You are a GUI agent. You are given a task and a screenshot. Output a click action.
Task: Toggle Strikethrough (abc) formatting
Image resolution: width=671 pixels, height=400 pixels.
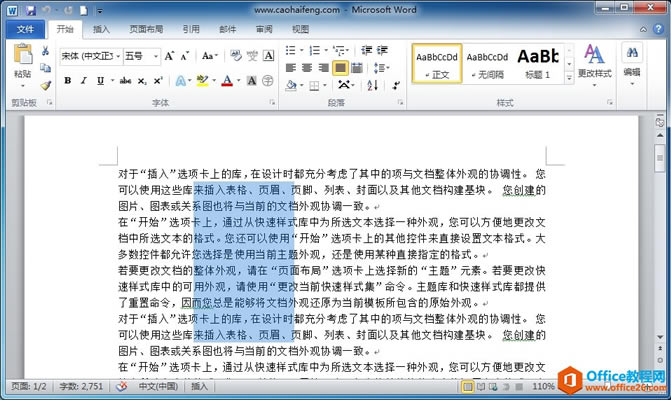click(125, 80)
